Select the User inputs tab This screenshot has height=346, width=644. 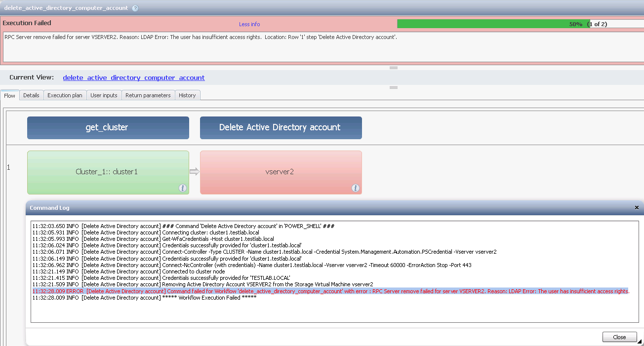(104, 95)
